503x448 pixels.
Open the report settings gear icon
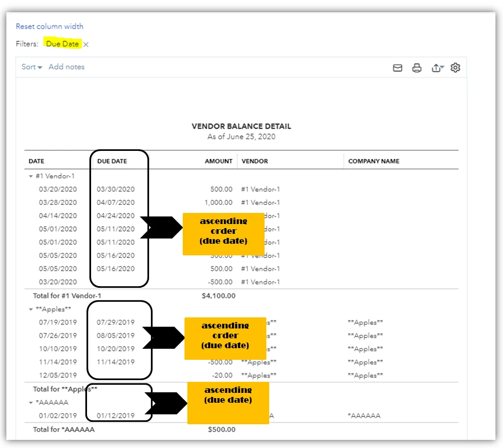pos(455,67)
